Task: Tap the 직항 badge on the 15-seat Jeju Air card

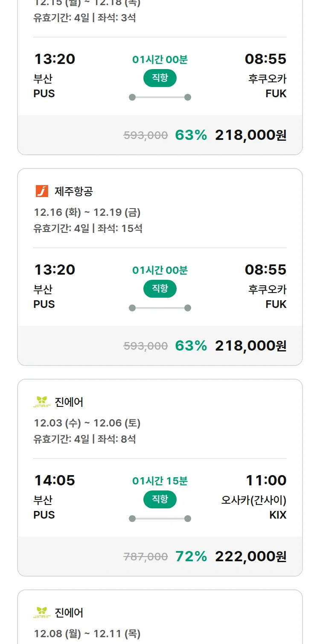Action: tap(160, 289)
